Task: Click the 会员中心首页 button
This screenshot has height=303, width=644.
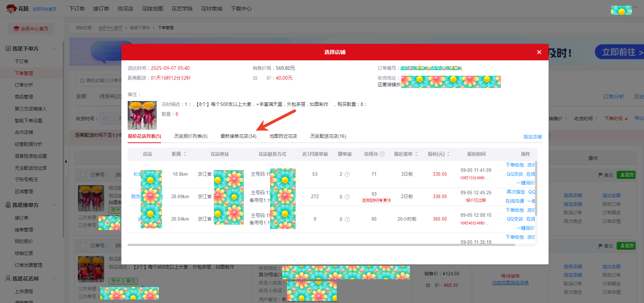Action: pos(31,29)
